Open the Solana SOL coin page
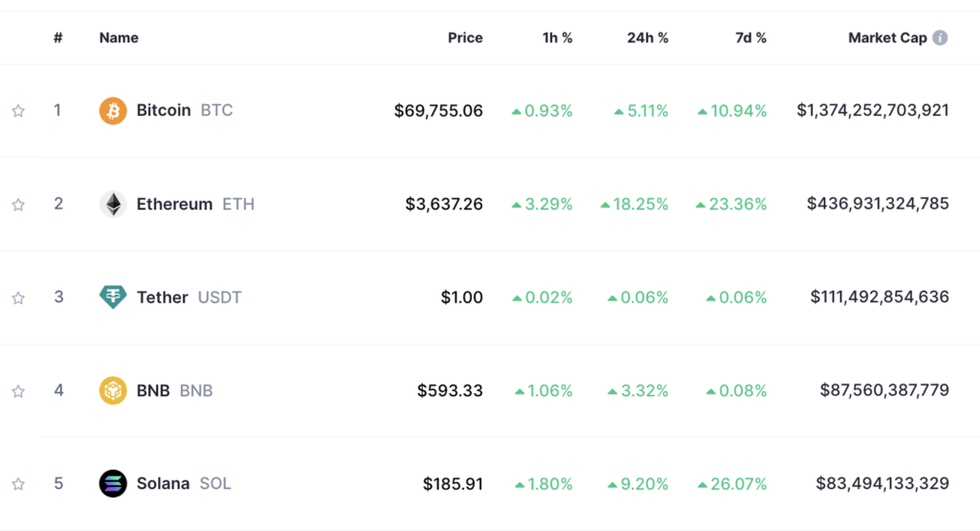 163,484
